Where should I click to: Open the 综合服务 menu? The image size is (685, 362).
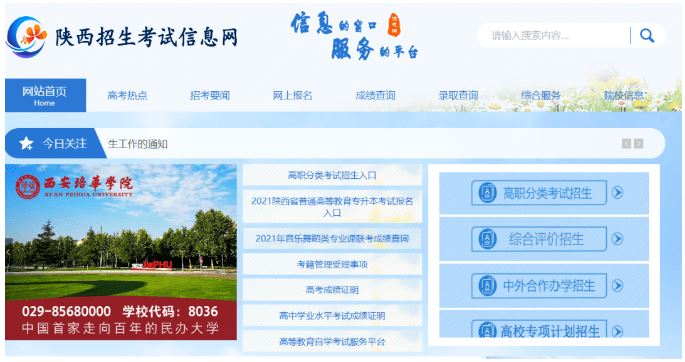pos(541,96)
